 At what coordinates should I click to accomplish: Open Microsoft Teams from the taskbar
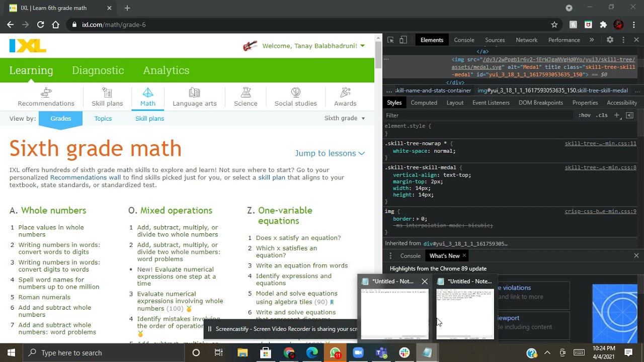(381, 352)
